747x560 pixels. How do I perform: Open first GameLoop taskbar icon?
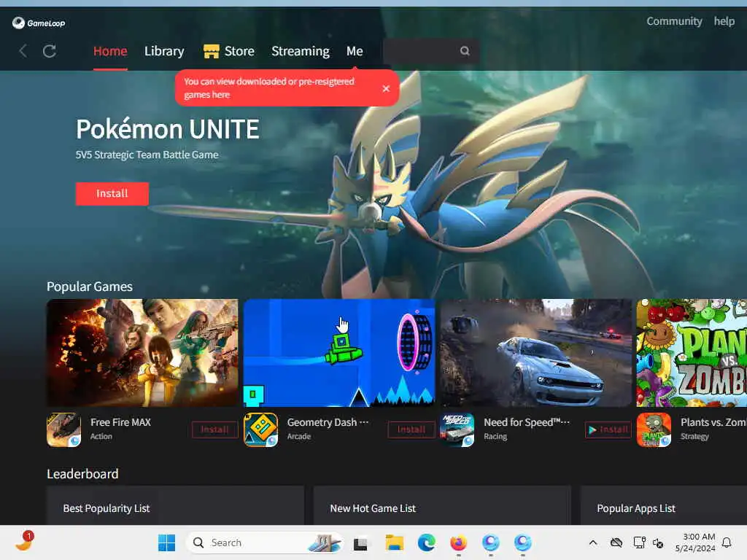point(491,542)
